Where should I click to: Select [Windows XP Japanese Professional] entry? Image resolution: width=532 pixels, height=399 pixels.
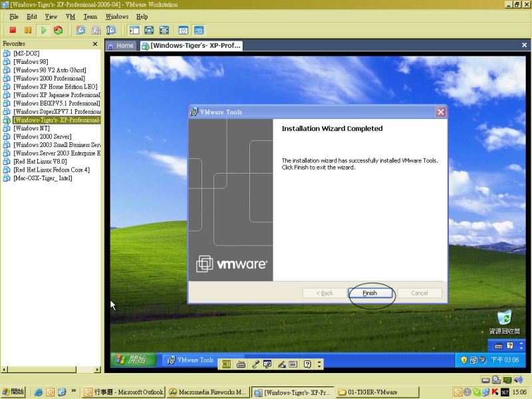[57, 95]
